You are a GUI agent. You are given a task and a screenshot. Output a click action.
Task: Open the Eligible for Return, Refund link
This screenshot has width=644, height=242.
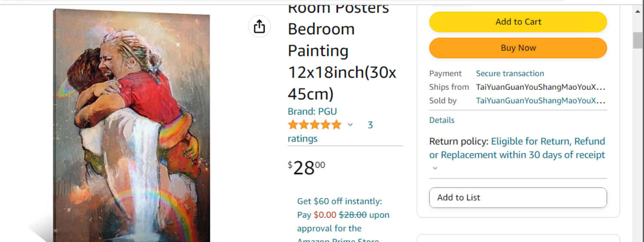[x=548, y=142]
